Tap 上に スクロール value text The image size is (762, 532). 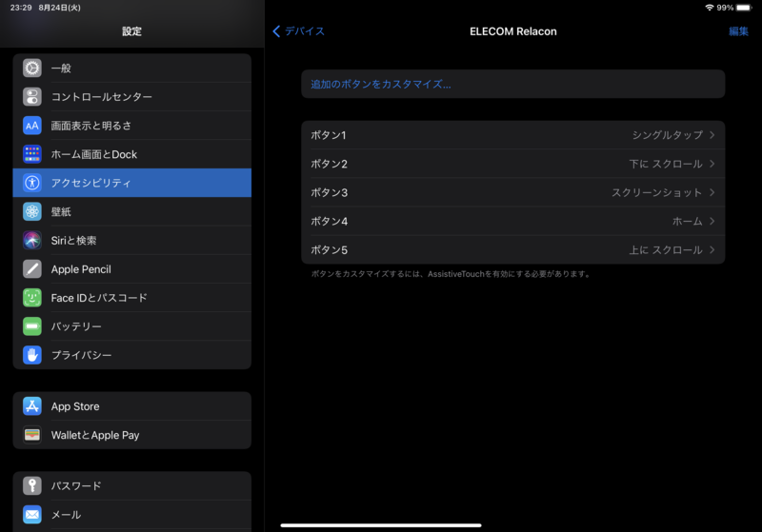666,249
